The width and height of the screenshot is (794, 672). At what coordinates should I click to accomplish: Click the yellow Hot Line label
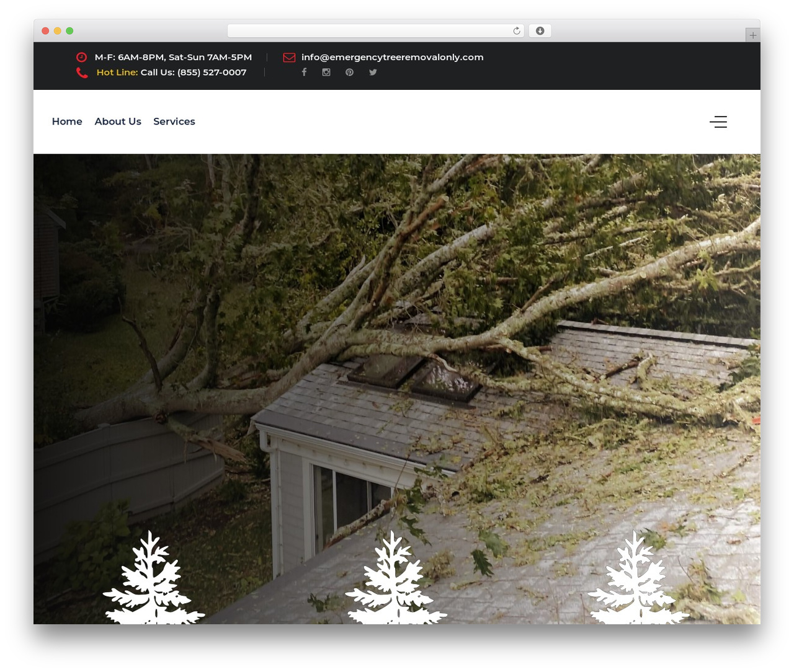click(117, 73)
